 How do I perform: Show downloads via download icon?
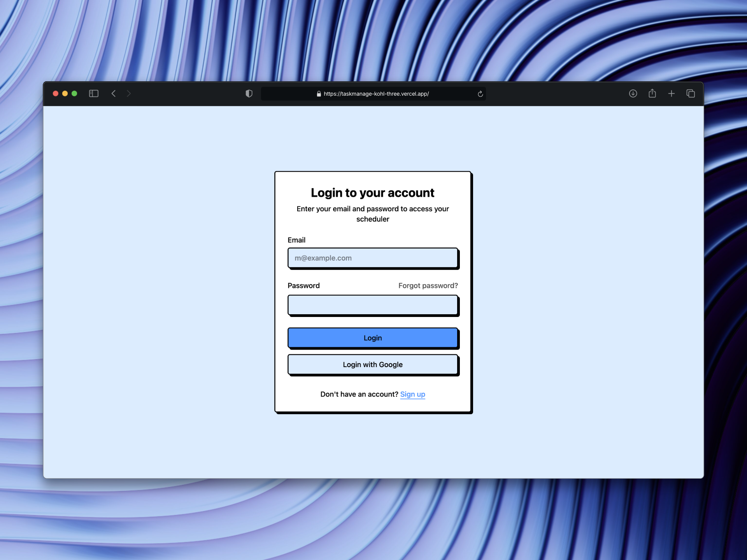(x=633, y=93)
